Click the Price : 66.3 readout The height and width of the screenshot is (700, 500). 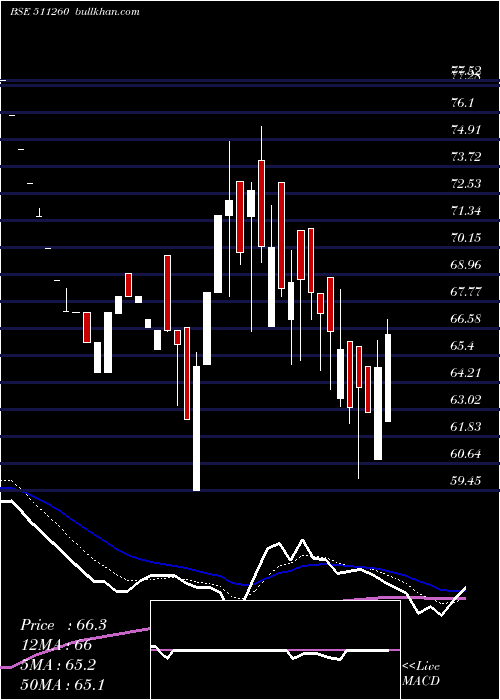[x=63, y=625]
